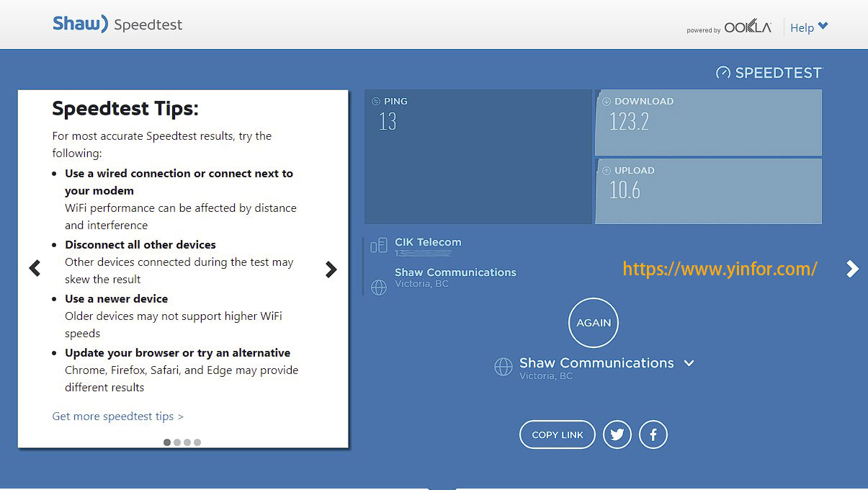
Task: Click the Shaw logo
Action: (x=79, y=23)
